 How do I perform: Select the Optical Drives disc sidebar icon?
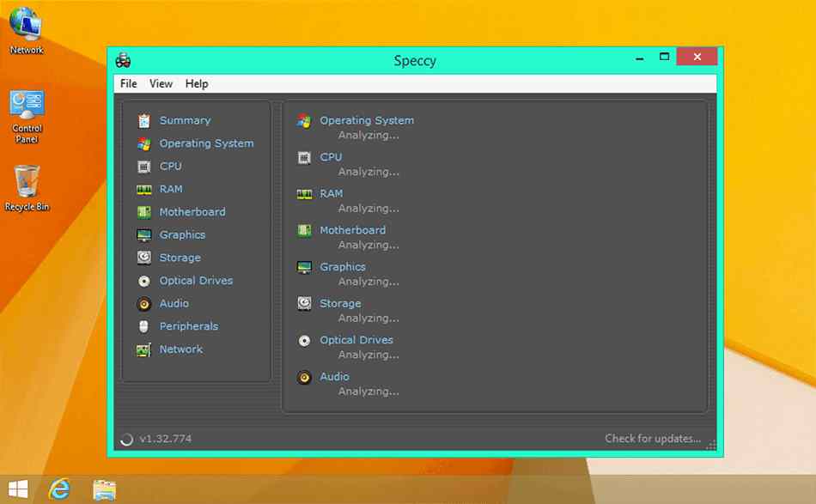(x=144, y=281)
